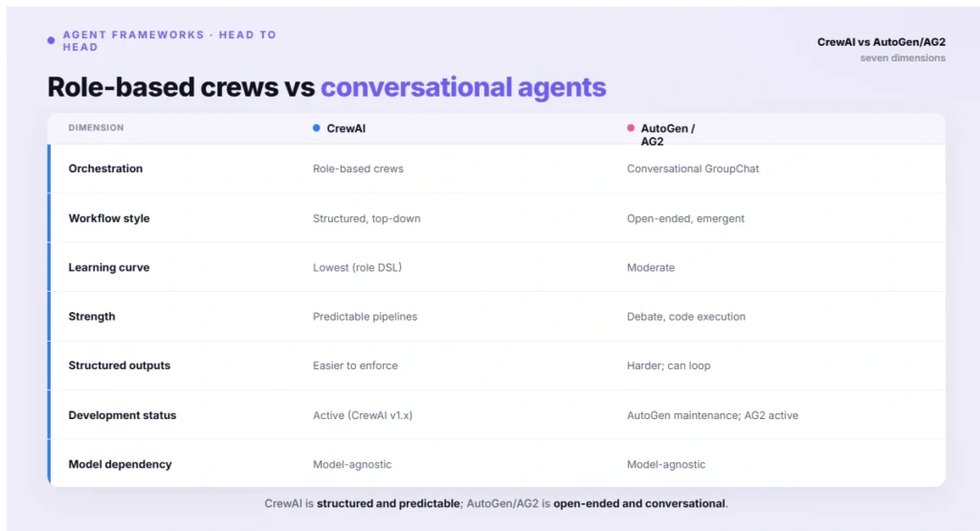Click 'AutoGen maintenance; AG2 active' cell

(712, 415)
